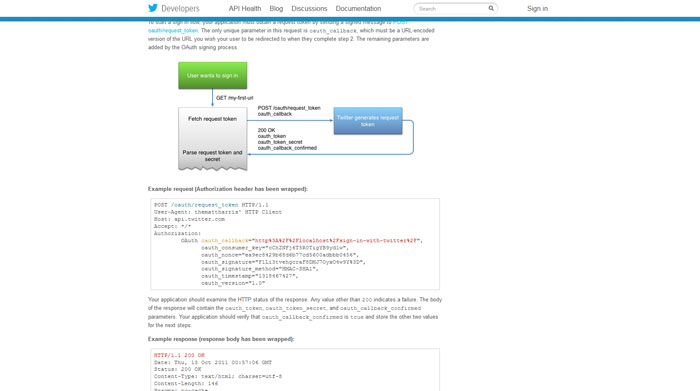
Task: Click the oauth_signature_method code line
Action: click(x=259, y=269)
